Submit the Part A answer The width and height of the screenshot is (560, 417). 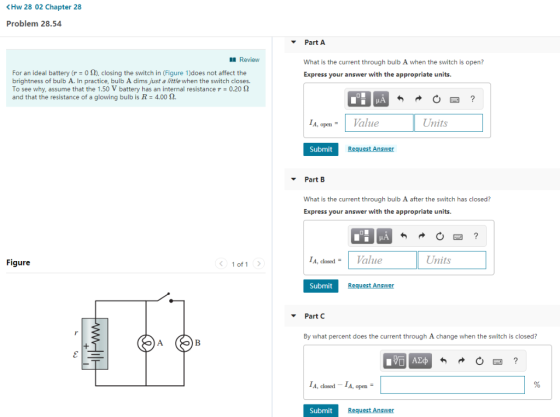[321, 149]
